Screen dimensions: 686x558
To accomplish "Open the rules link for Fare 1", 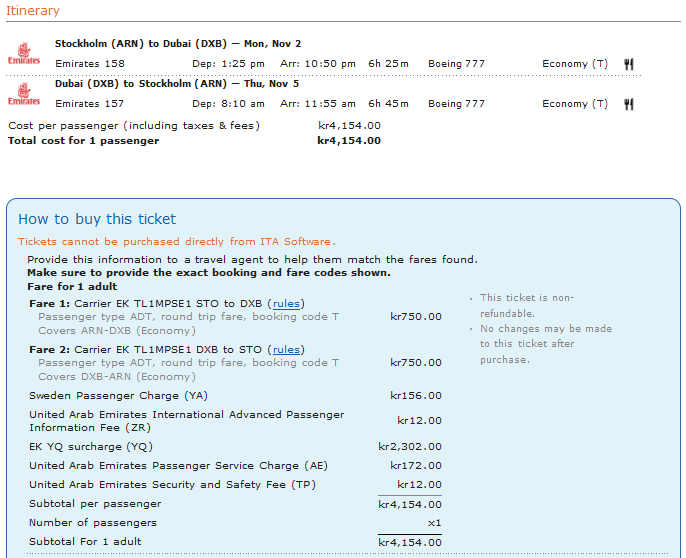I will point(286,304).
